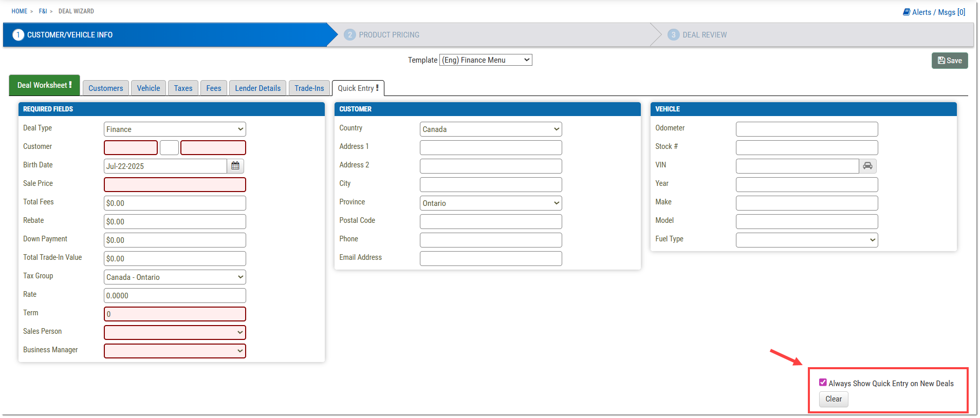The height and width of the screenshot is (418, 980).
Task: Click the VIN decode car icon
Action: [x=867, y=166]
